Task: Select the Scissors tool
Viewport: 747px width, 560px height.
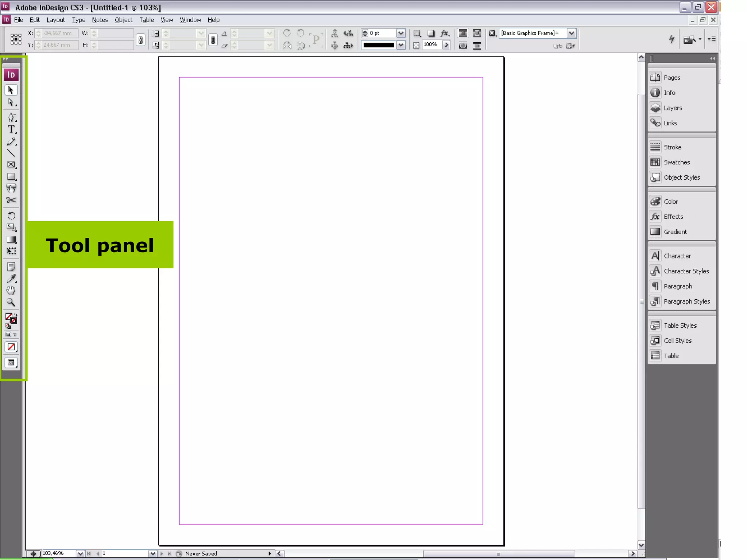Action: (x=11, y=200)
